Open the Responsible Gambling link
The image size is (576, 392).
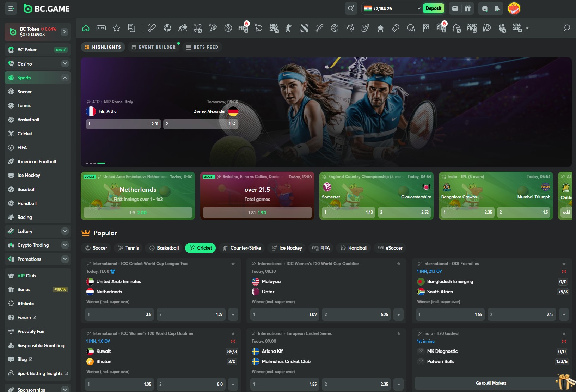tap(41, 346)
